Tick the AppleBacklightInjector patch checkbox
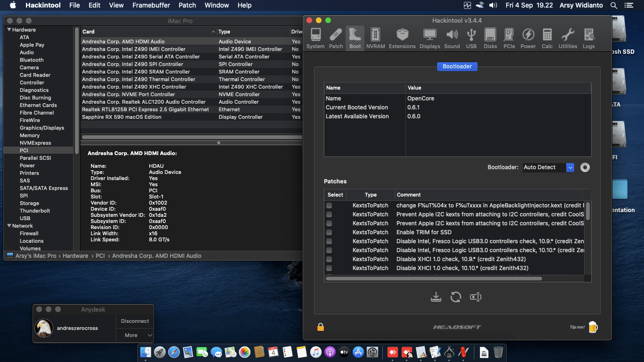This screenshot has height=362, width=644. pos(329,206)
